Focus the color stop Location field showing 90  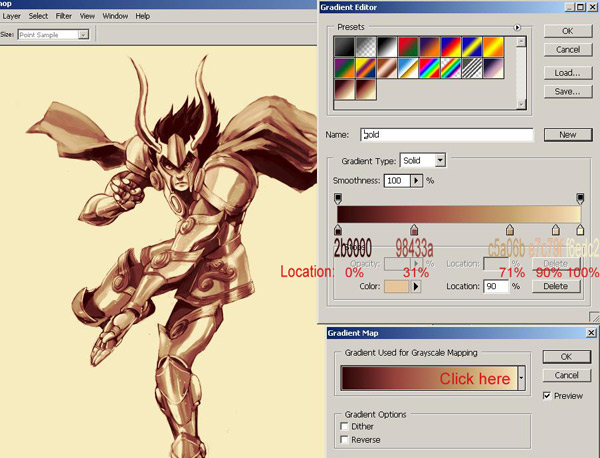pyautogui.click(x=496, y=286)
